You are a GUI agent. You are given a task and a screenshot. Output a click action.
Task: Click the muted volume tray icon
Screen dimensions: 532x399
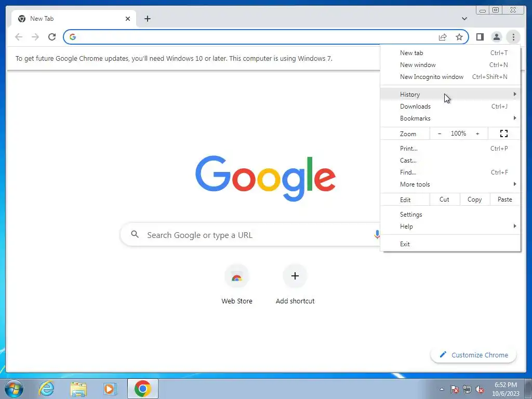(x=480, y=389)
